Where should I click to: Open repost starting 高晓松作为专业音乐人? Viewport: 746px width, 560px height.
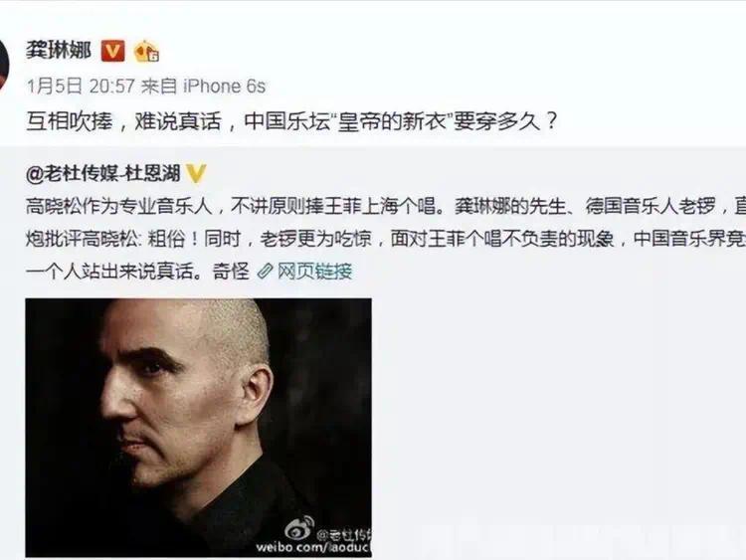386,206
